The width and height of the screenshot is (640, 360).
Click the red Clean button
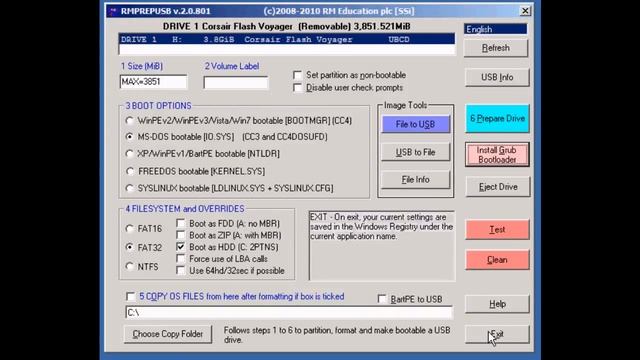497,260
